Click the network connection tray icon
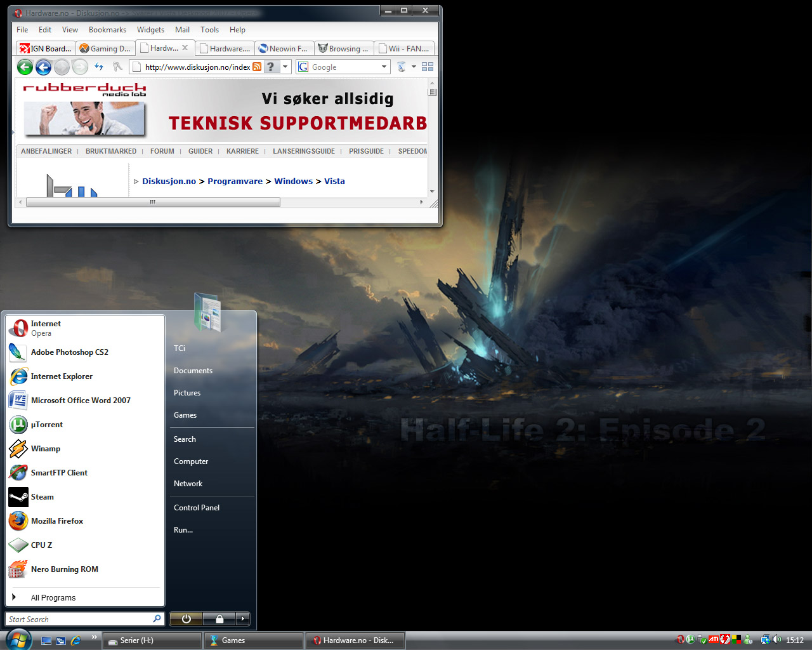The image size is (812, 650). click(766, 640)
